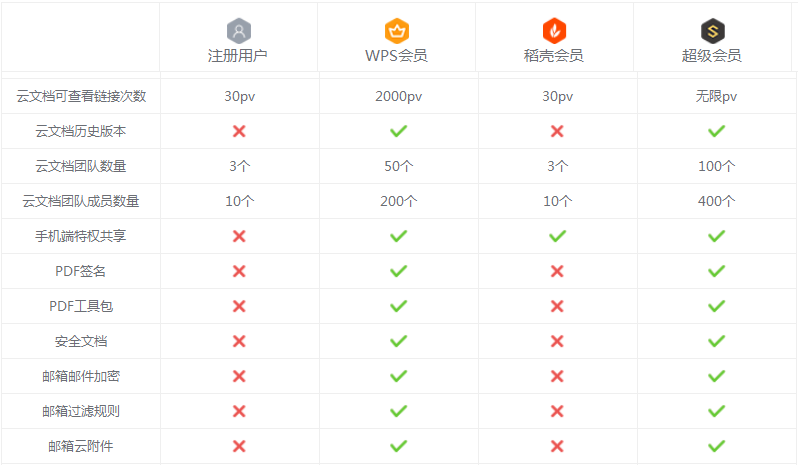Click 稻壳会员 red cross for 邮箱云附件

[x=557, y=446]
